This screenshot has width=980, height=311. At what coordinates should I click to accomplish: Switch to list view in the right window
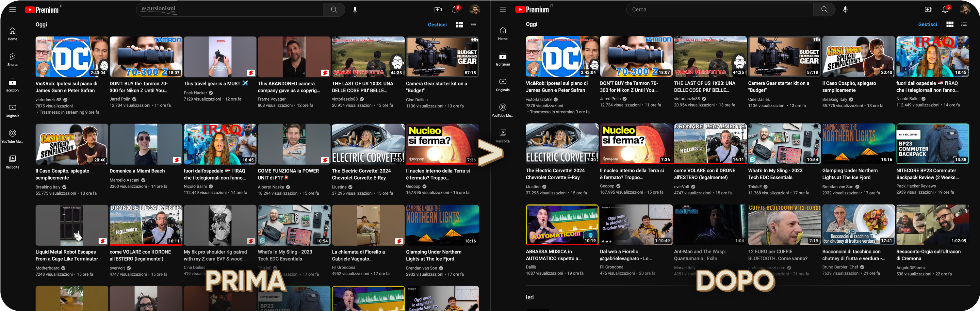pos(964,25)
